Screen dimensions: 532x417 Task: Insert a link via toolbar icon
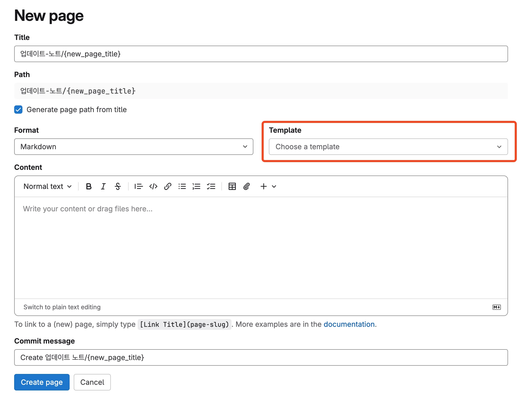(x=168, y=186)
